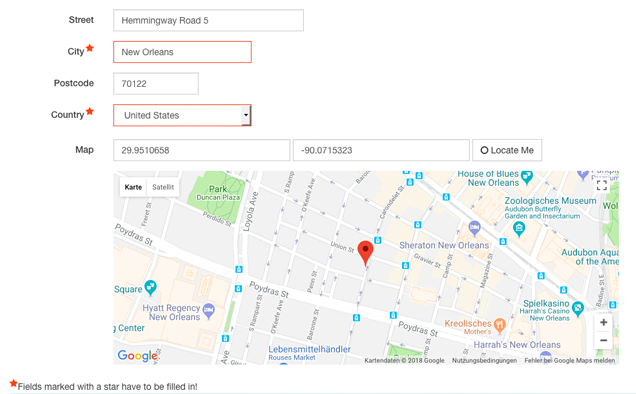Open Nutzungsbedingungen link on map
Image resolution: width=636 pixels, height=394 pixels.
tap(484, 360)
